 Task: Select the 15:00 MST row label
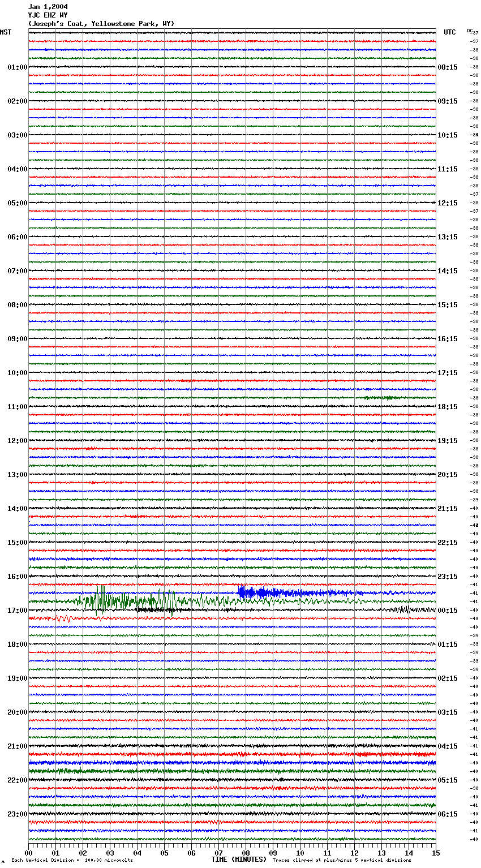pyautogui.click(x=18, y=543)
